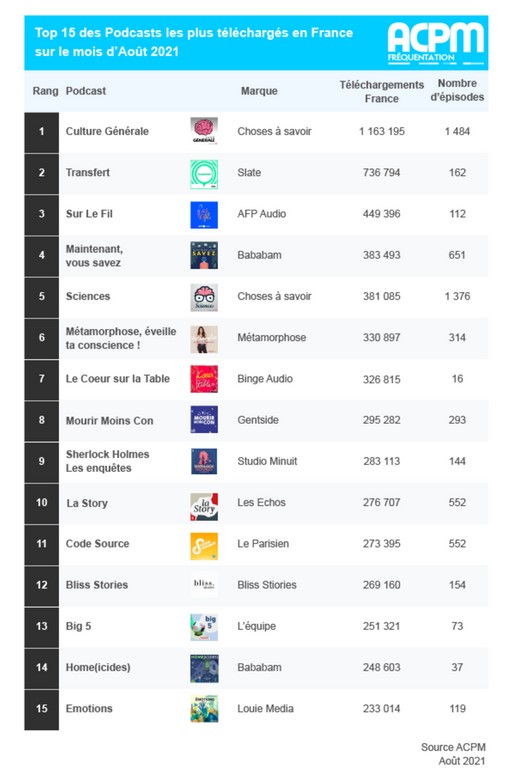517x782 pixels.
Task: Select the Sciences brain-with-glasses icon
Action: 204,297
